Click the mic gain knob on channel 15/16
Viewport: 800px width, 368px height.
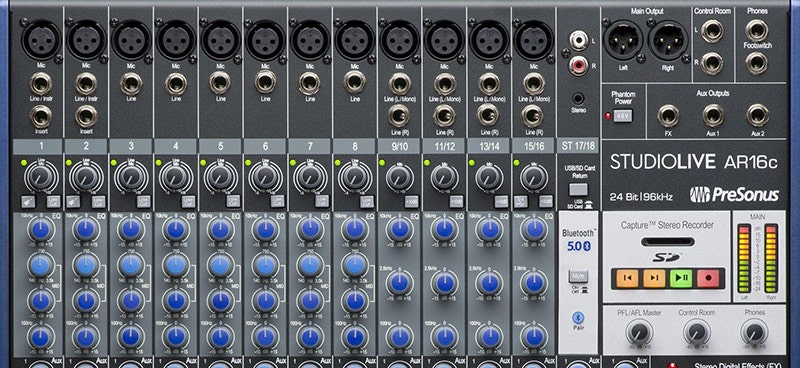534,178
